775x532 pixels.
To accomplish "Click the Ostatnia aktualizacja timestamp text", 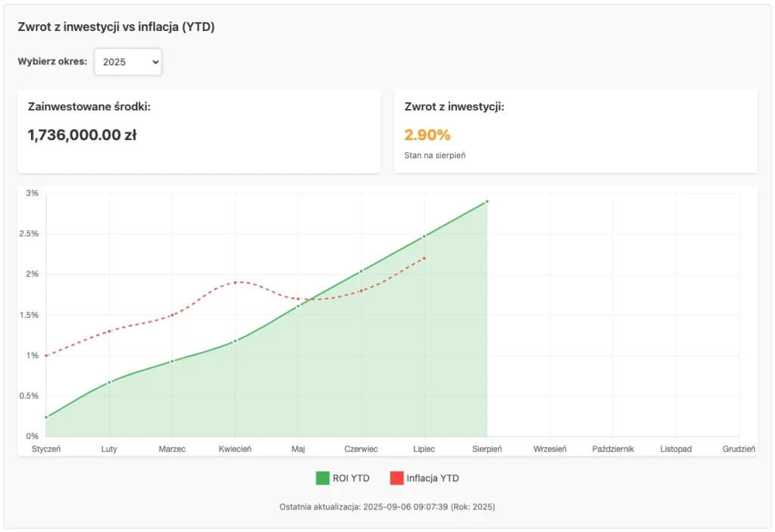I will (387, 506).
